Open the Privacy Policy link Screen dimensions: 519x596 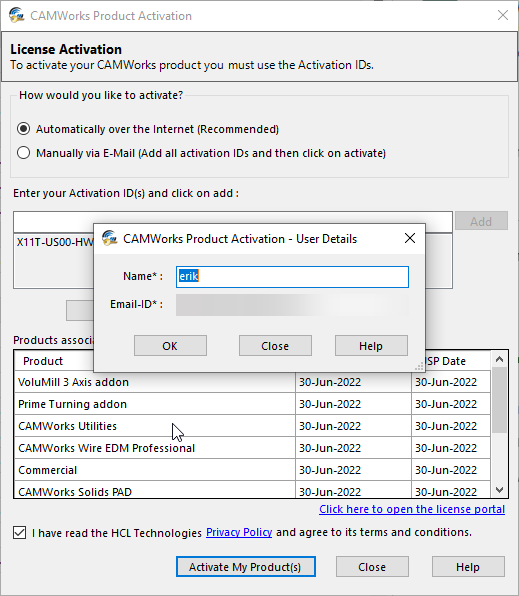coord(239,532)
